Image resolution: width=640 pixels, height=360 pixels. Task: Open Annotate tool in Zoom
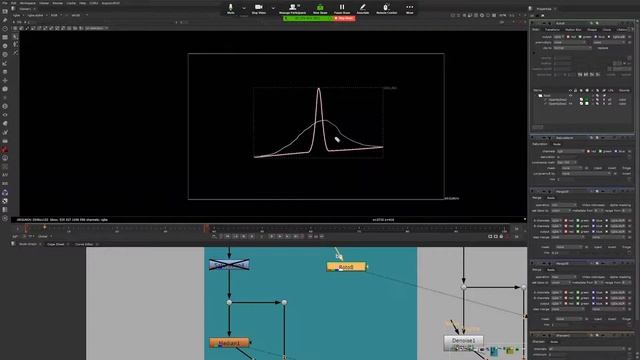(x=363, y=9)
